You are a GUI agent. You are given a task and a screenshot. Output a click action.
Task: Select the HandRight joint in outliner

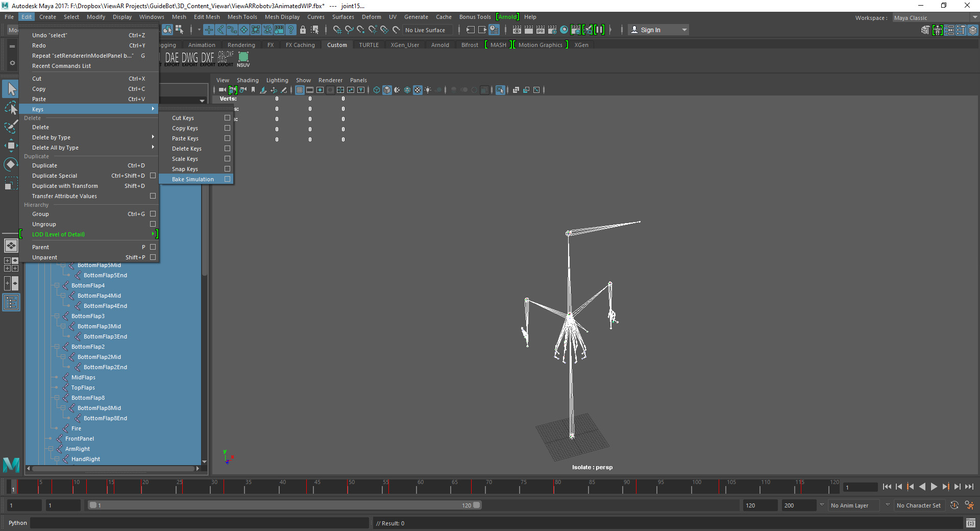coord(85,459)
